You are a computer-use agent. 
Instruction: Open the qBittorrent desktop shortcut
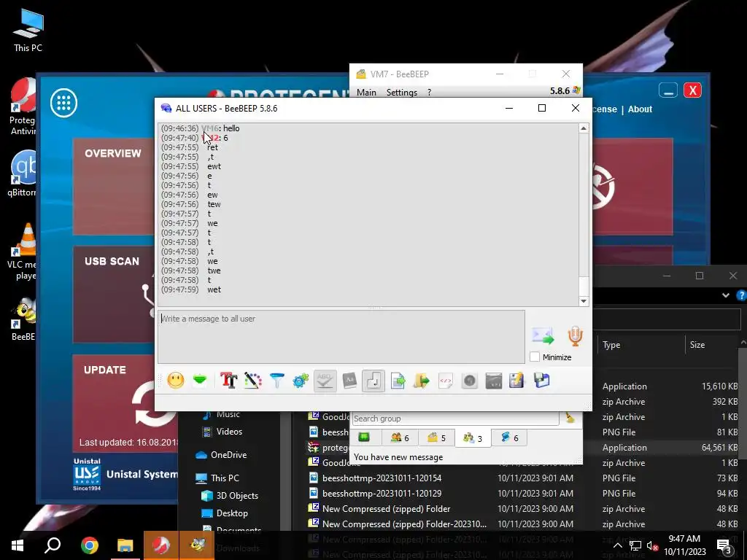(22, 174)
